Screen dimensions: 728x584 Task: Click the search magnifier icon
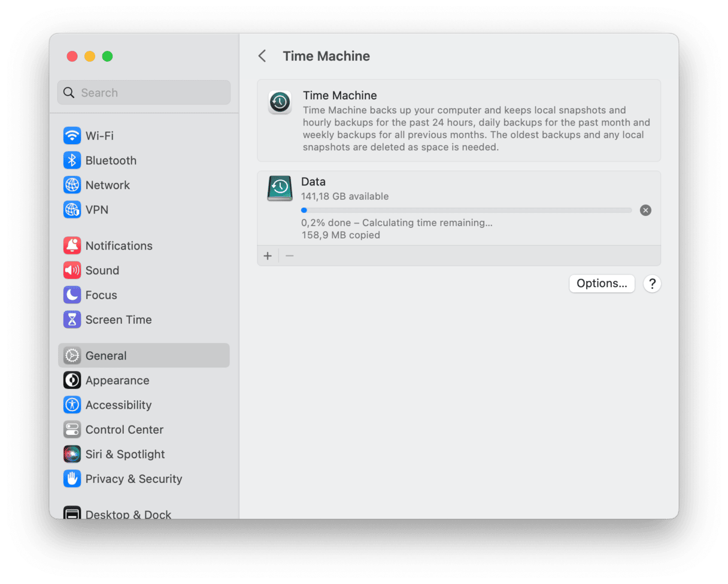pyautogui.click(x=69, y=93)
